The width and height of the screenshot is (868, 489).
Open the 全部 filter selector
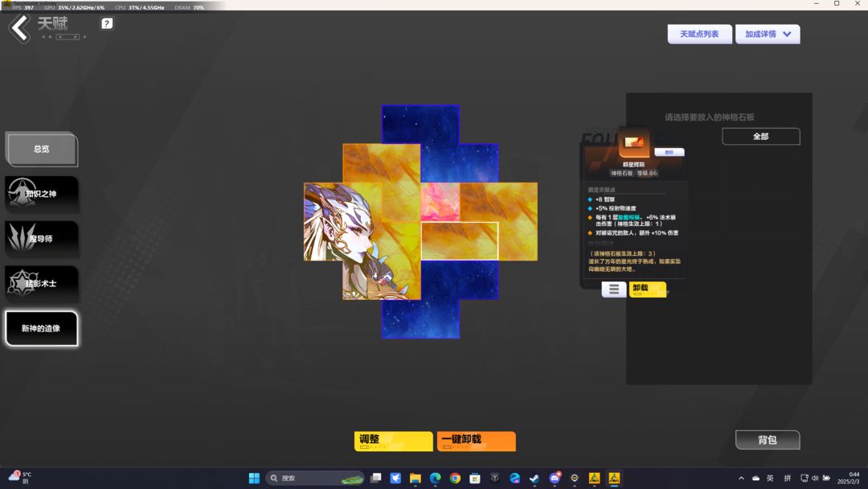[760, 136]
